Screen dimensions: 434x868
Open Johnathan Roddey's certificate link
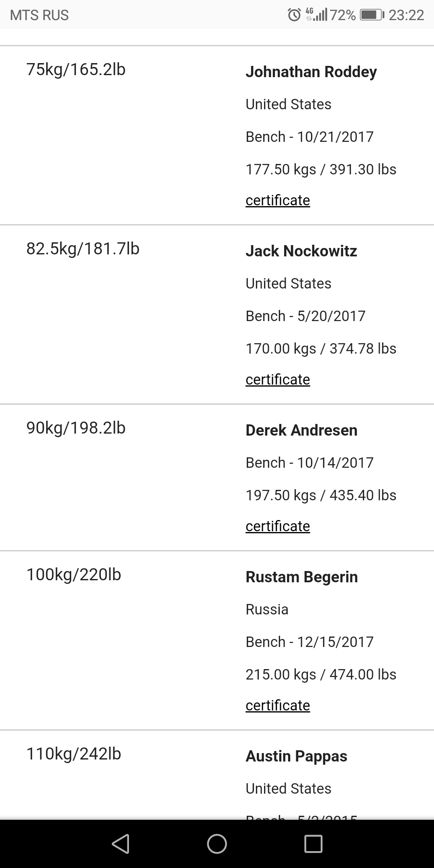point(278,200)
